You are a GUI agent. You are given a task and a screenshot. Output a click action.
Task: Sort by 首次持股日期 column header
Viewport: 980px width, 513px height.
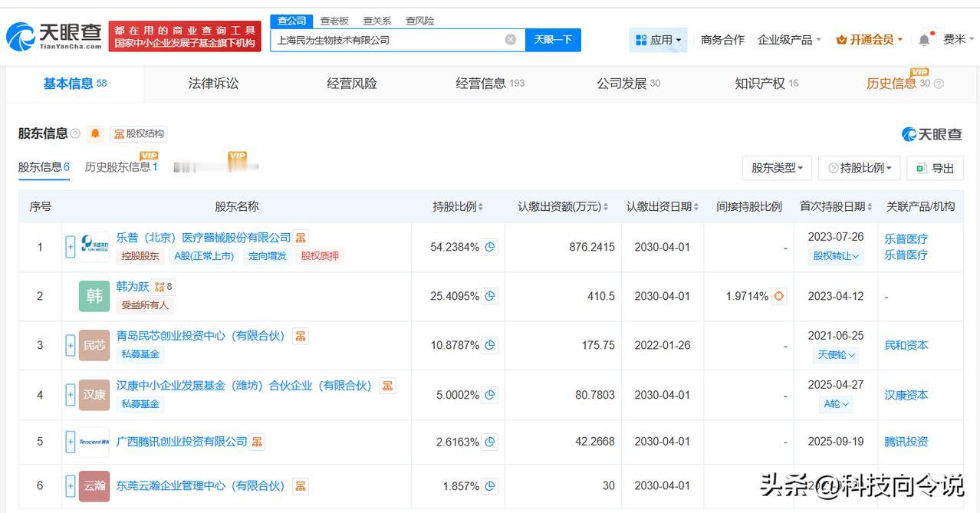(x=836, y=207)
